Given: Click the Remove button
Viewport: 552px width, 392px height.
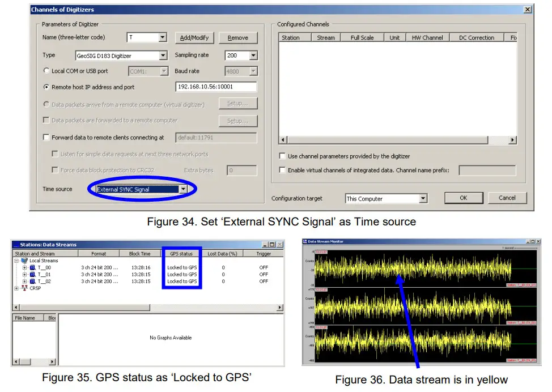Looking at the screenshot, I should [x=237, y=37].
